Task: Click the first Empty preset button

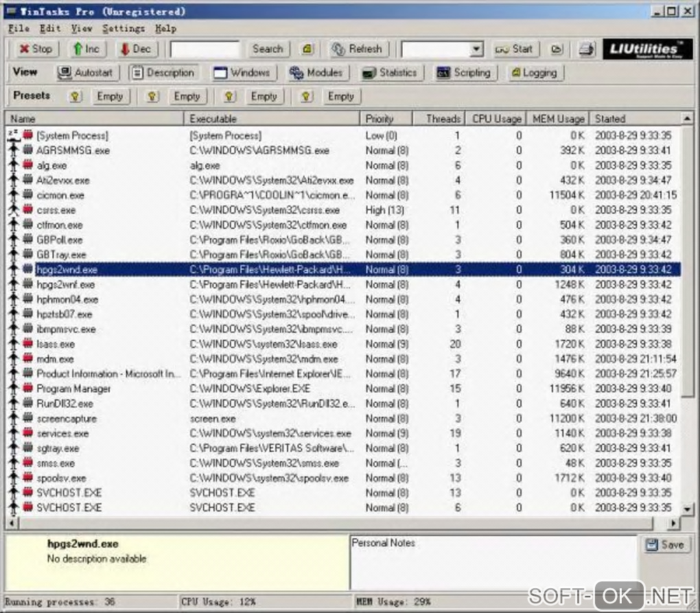Action: (x=110, y=96)
